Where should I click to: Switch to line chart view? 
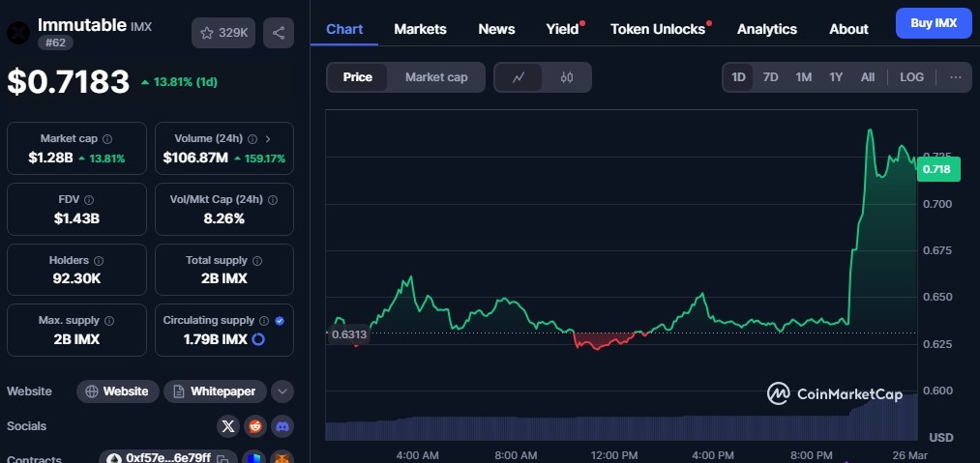pyautogui.click(x=519, y=77)
